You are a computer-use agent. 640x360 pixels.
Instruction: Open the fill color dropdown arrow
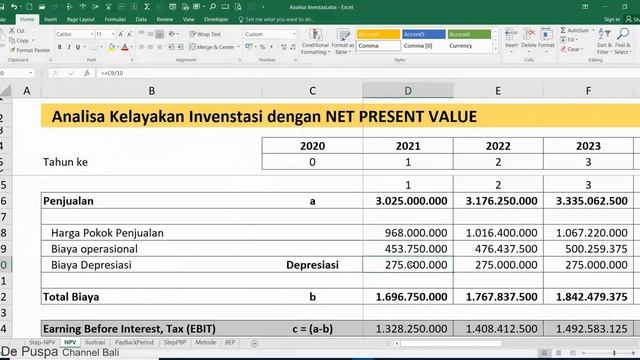coord(118,47)
